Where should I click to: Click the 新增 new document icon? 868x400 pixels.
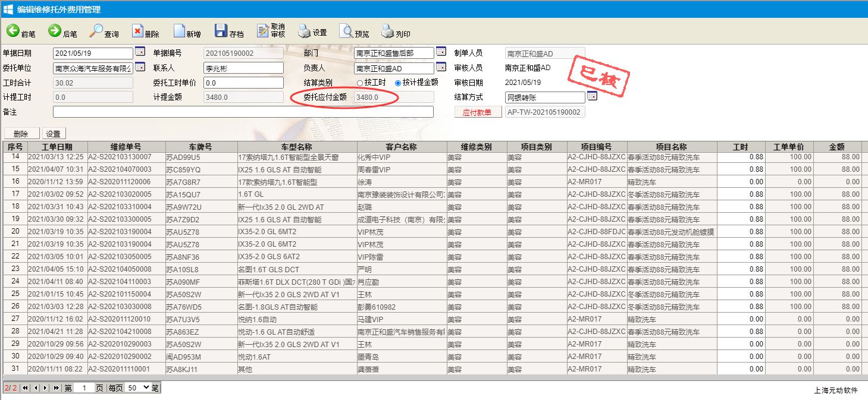pyautogui.click(x=179, y=31)
